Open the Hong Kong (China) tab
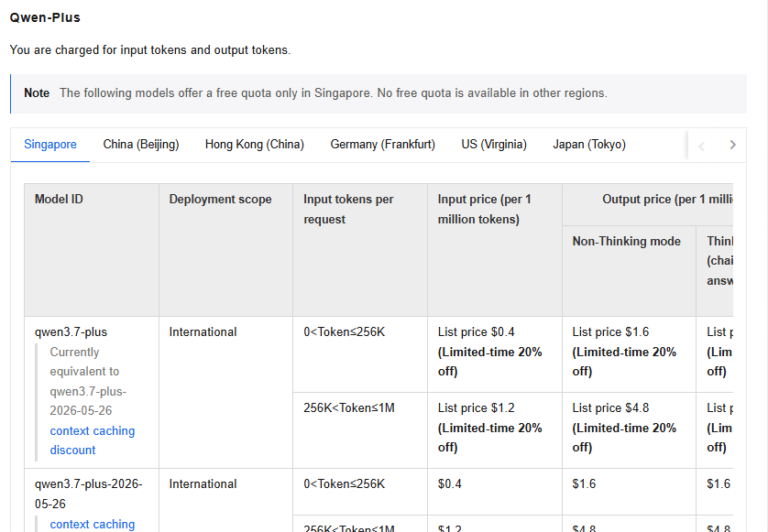 tap(255, 145)
